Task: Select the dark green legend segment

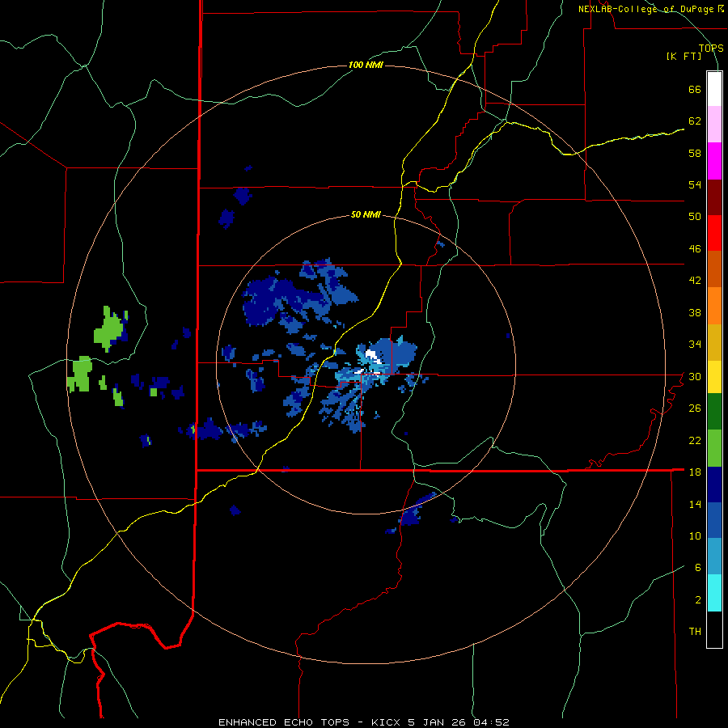Action: [x=714, y=412]
